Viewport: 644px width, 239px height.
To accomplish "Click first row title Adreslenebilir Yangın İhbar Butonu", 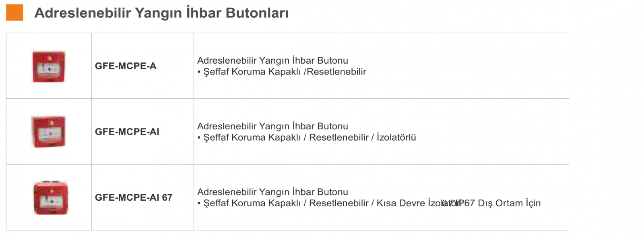I will point(272,60).
